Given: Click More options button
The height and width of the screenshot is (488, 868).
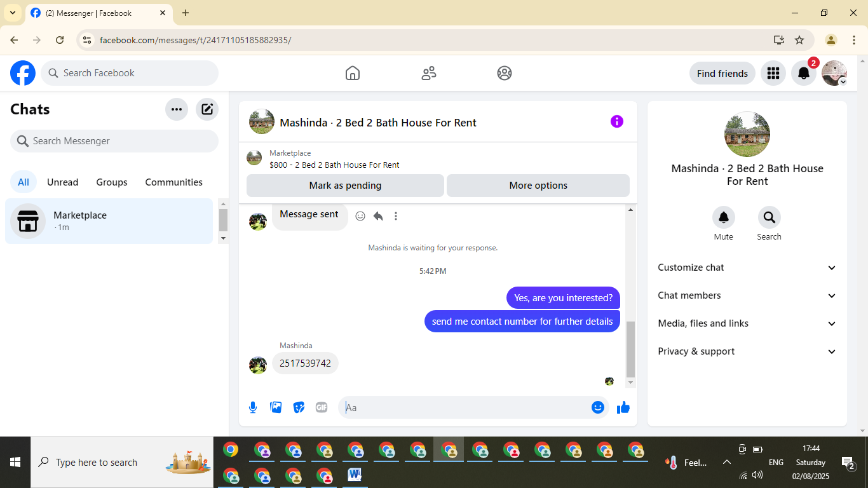Looking at the screenshot, I should pos(538,186).
